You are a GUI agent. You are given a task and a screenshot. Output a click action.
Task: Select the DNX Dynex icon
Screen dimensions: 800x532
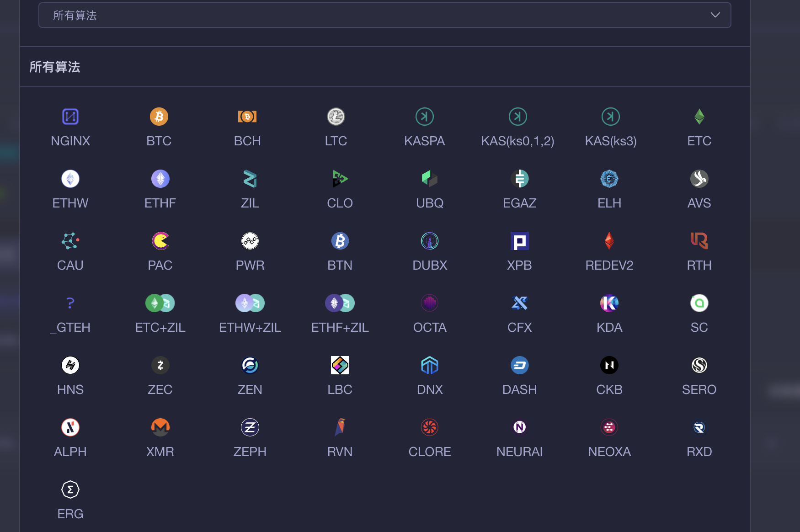430,365
